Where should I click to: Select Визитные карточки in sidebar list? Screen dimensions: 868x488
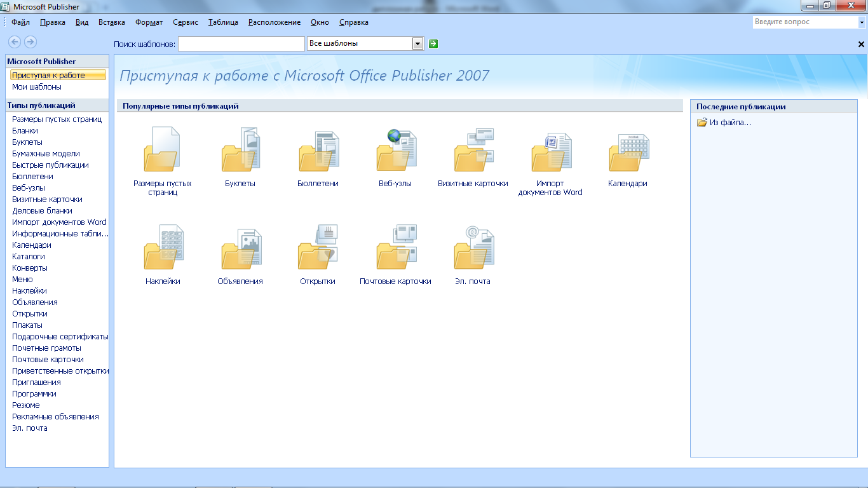pos(47,200)
